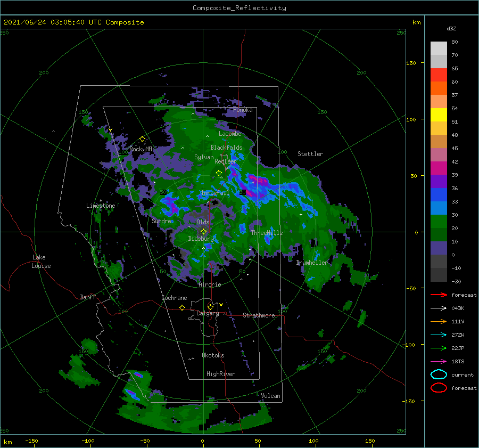This screenshot has width=479, height=448.
Task: Click the RedDeer city label
Action: (226, 161)
